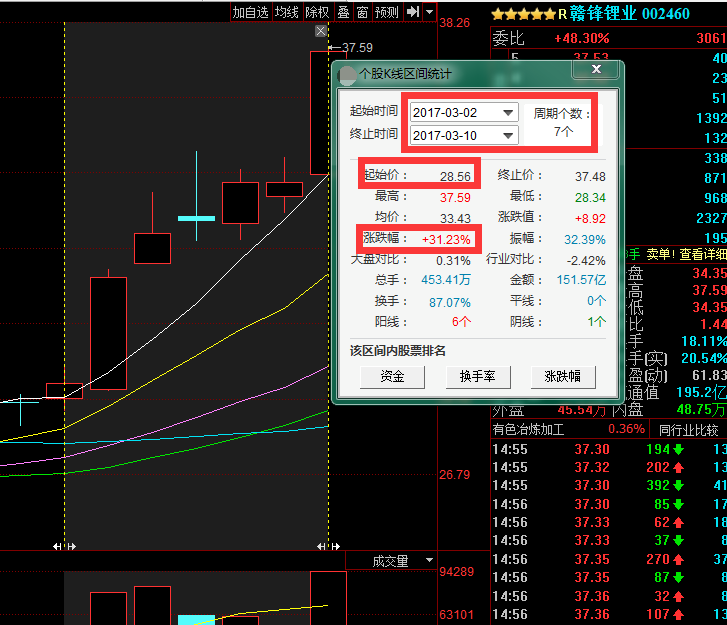Click the 换手 87.07% value
The image size is (727, 625).
point(450,303)
